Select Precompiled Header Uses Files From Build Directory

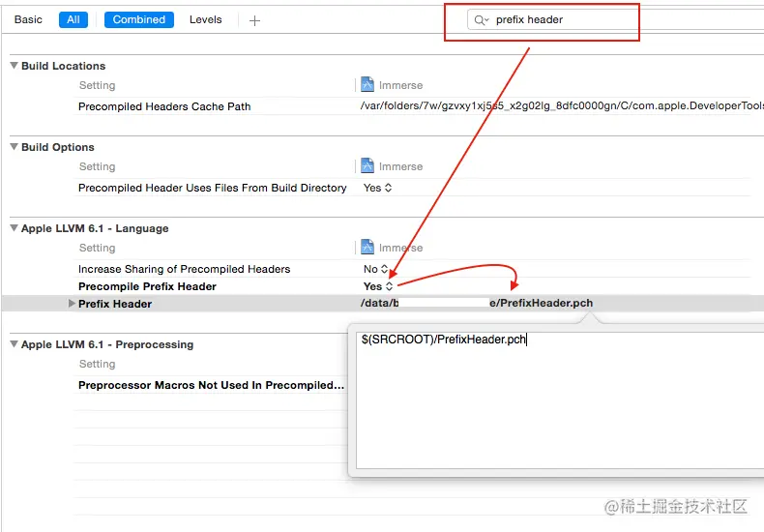213,188
